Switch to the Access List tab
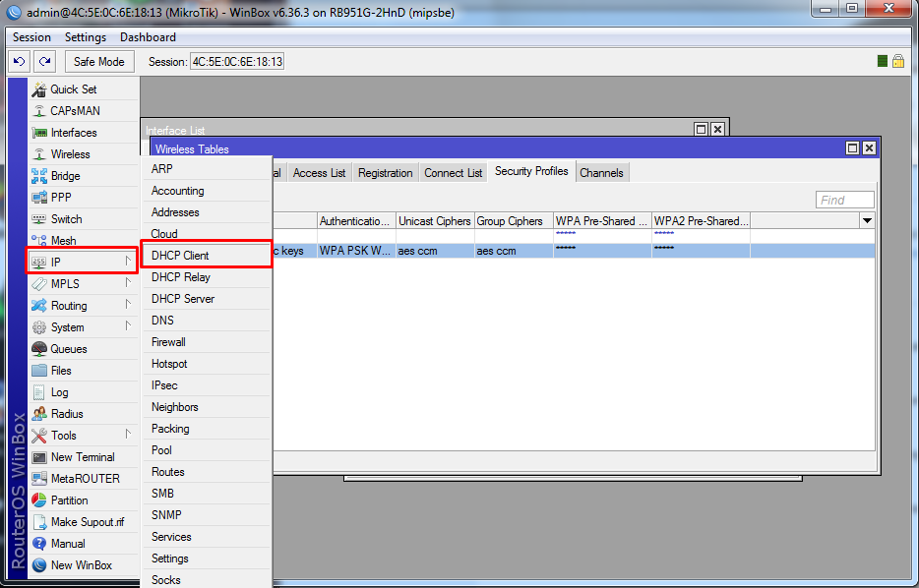 320,173
